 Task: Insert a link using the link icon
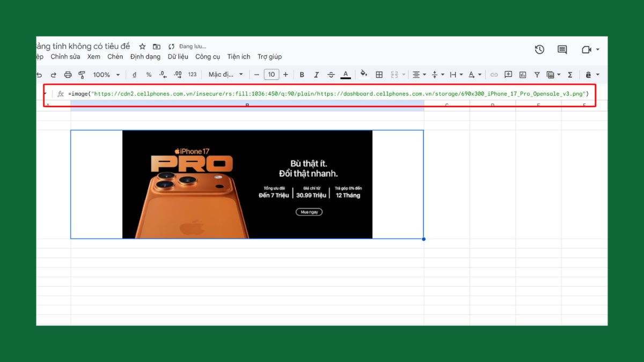(494, 75)
